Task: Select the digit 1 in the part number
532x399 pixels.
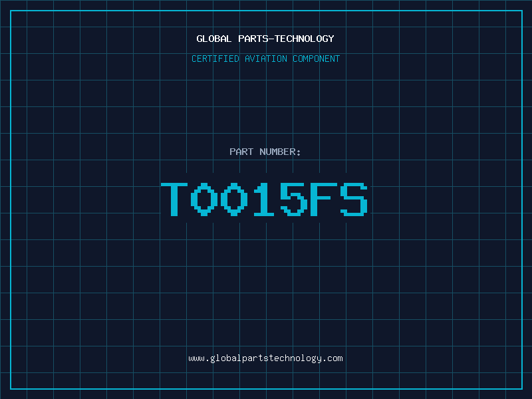Action: click(265, 199)
